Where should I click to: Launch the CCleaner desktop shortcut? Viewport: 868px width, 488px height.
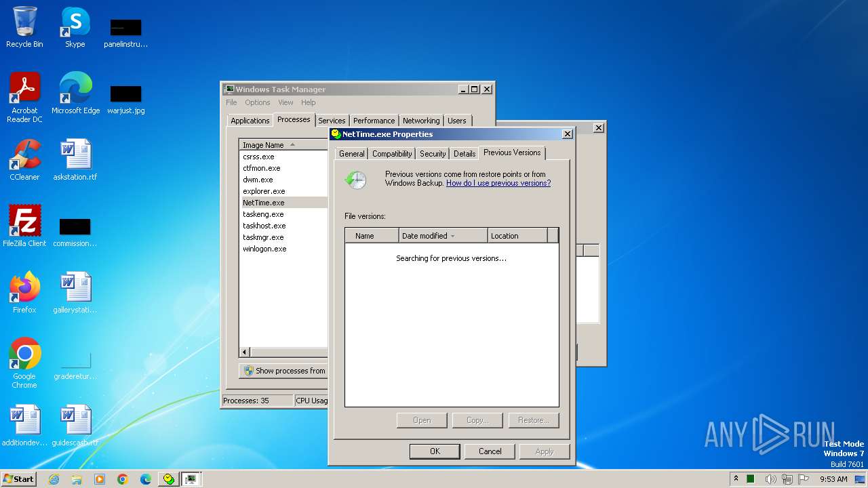(24, 160)
